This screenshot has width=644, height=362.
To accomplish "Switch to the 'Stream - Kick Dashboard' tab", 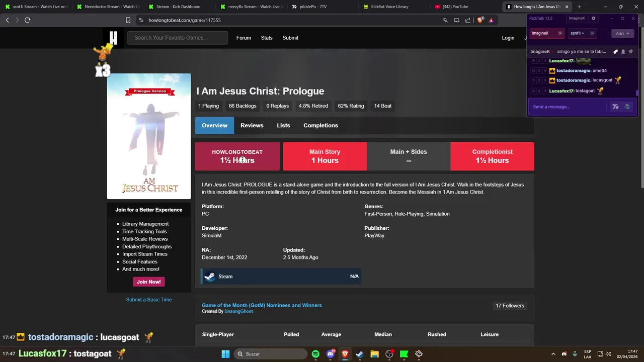I will [178, 7].
